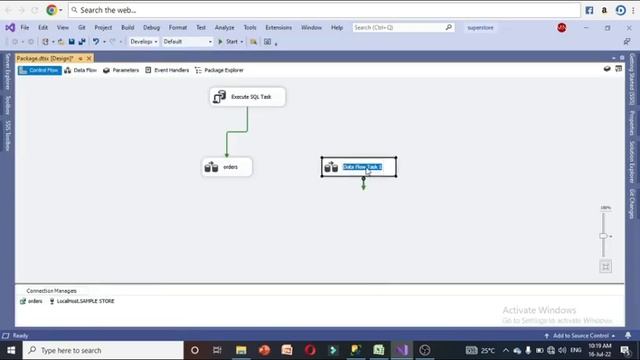Click the notifications bell in status bar
Screen dimensions: 640x360
pos(628,335)
